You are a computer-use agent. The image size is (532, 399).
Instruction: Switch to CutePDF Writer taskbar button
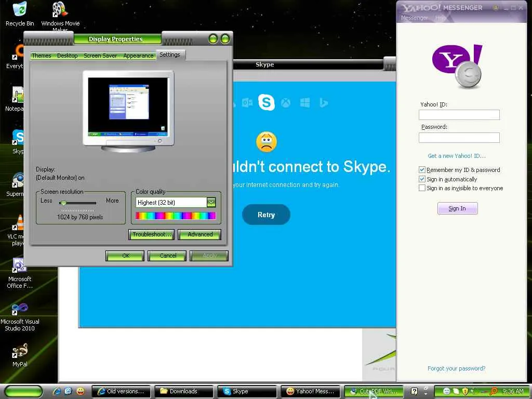374,392
